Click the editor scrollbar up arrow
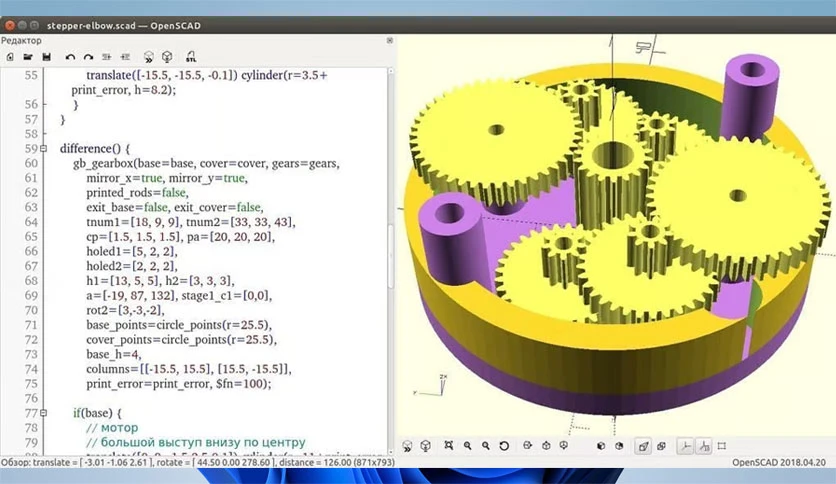 click(390, 71)
